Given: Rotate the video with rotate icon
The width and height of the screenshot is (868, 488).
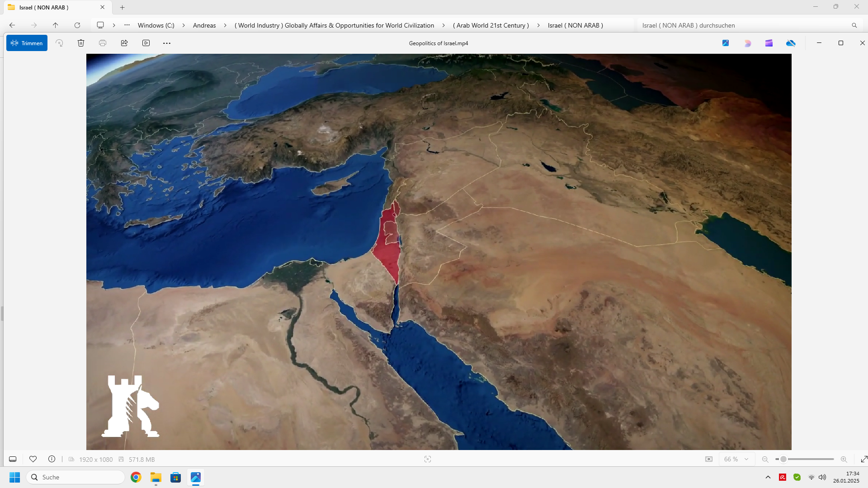Looking at the screenshot, I should (x=59, y=43).
